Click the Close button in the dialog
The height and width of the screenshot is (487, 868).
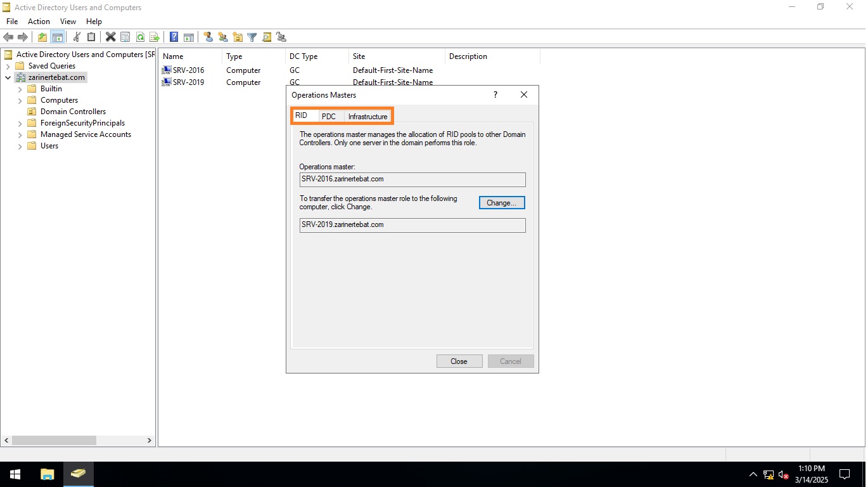pos(459,361)
